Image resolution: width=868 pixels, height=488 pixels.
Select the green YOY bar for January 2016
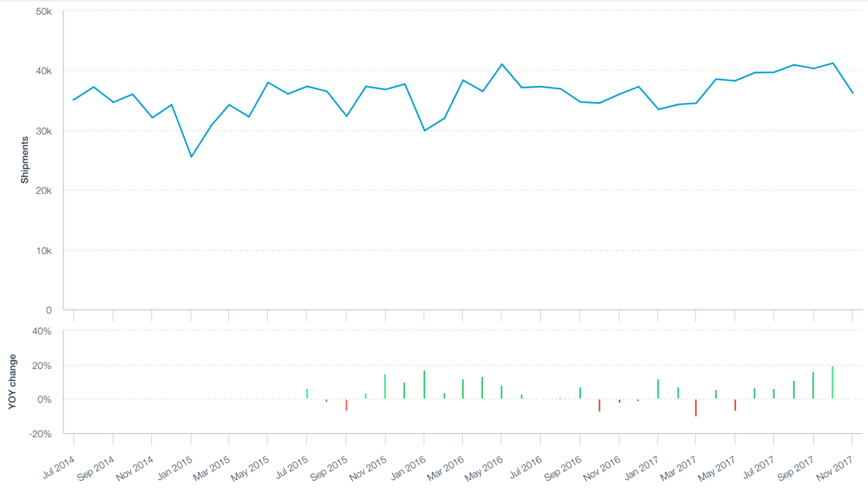tap(424, 385)
